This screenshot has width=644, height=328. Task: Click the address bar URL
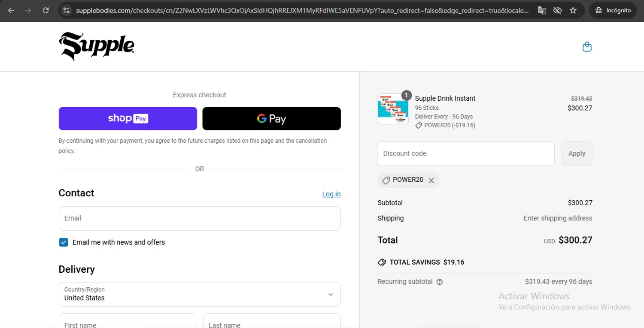coord(302,10)
